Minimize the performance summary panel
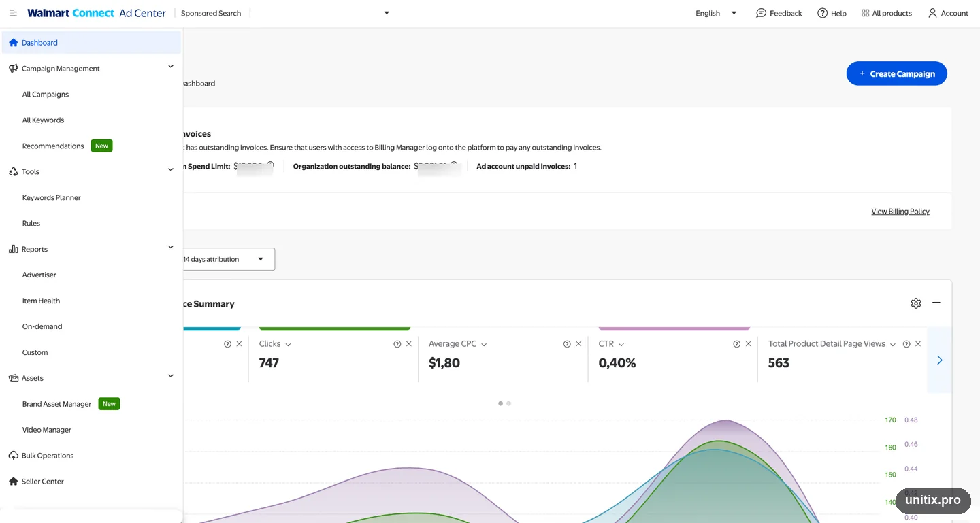The width and height of the screenshot is (980, 523). [936, 303]
